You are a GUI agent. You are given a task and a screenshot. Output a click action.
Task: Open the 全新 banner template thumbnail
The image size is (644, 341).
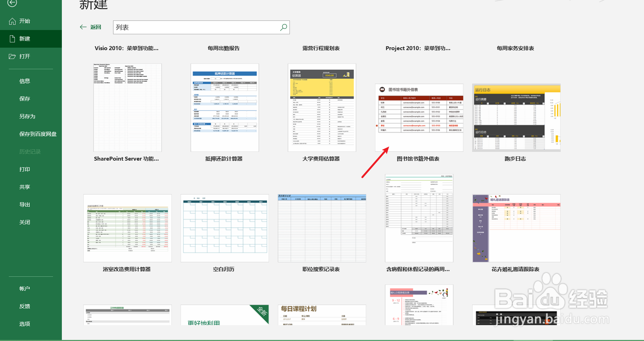[225, 315]
